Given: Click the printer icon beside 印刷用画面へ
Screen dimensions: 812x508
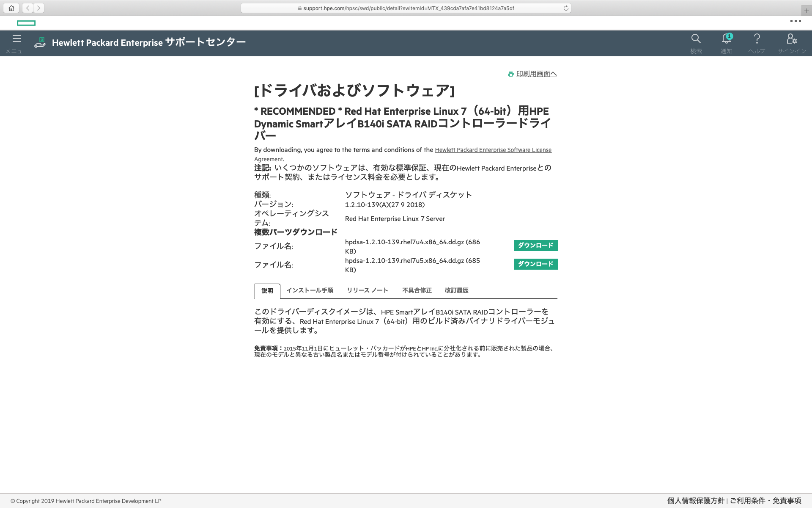Looking at the screenshot, I should pyautogui.click(x=510, y=74).
